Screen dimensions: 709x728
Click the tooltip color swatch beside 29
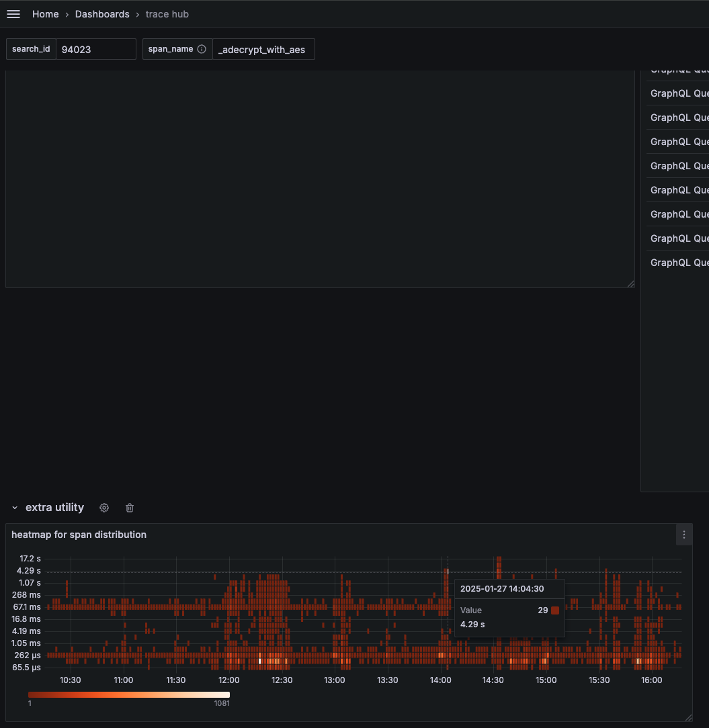pyautogui.click(x=555, y=610)
